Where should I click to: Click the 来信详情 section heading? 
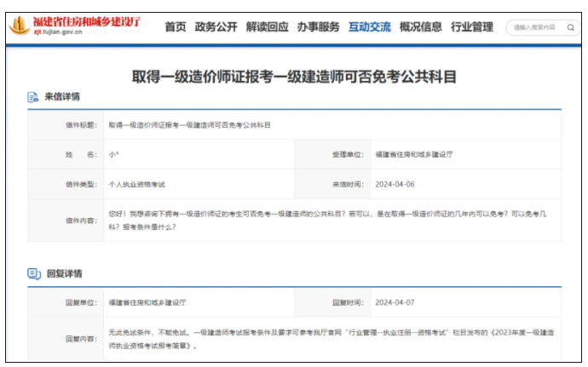tap(62, 97)
